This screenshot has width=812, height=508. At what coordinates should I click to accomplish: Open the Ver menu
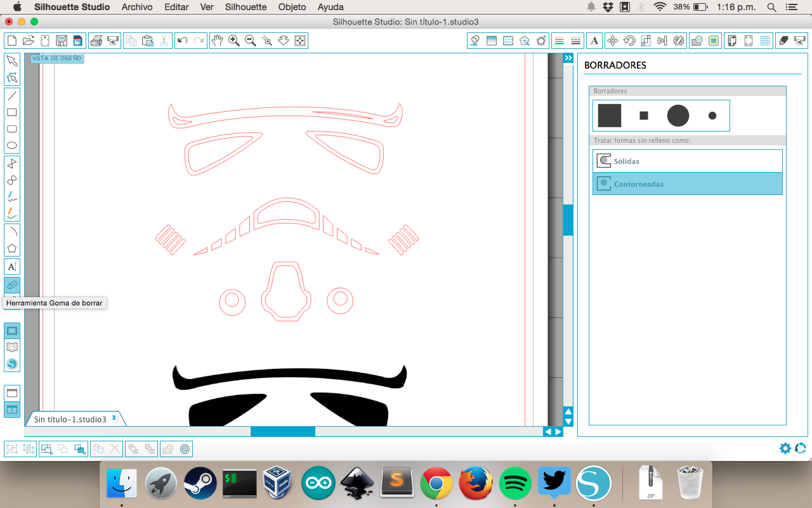click(x=207, y=7)
